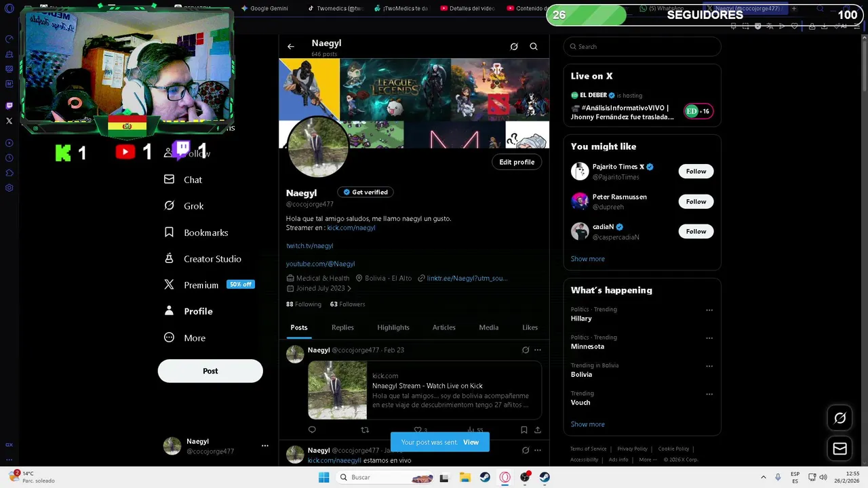Viewport: 868px width, 488px height.
Task: Open X icon in browser sidebar
Action: (x=9, y=121)
